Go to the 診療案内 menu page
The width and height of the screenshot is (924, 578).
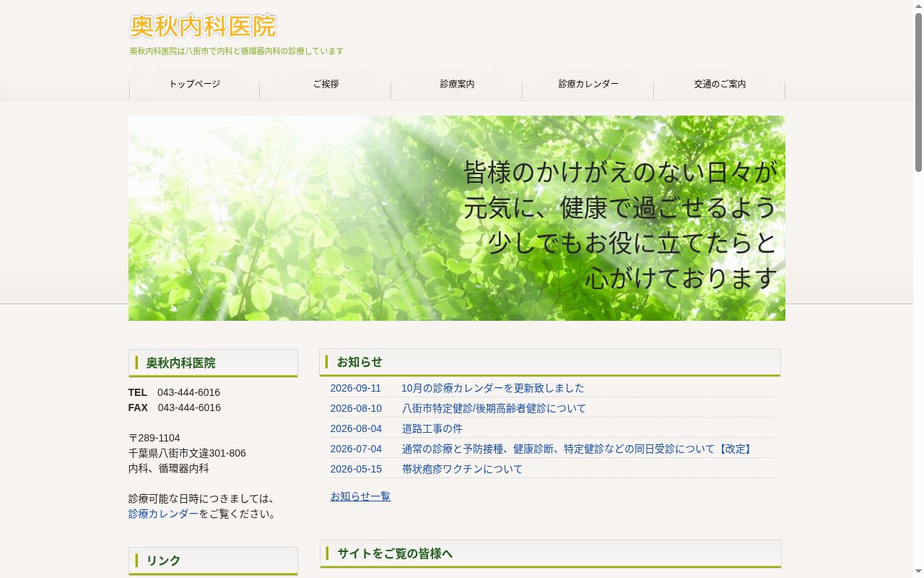click(x=457, y=84)
